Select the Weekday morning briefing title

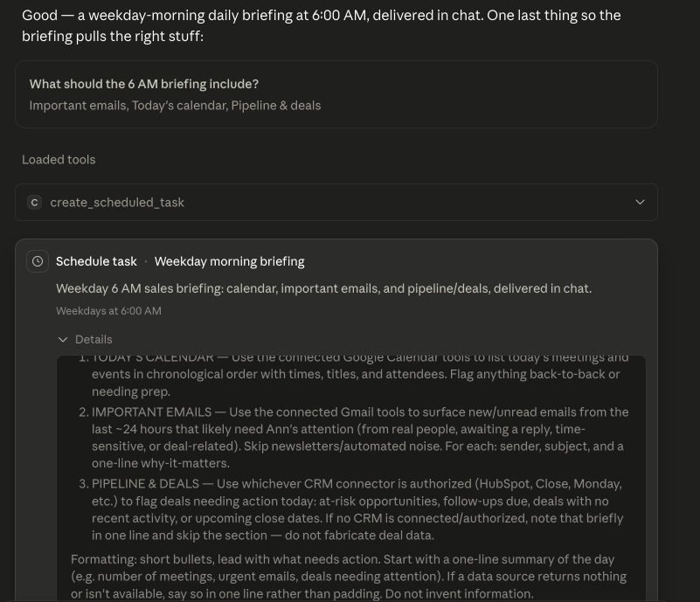pyautogui.click(x=230, y=261)
